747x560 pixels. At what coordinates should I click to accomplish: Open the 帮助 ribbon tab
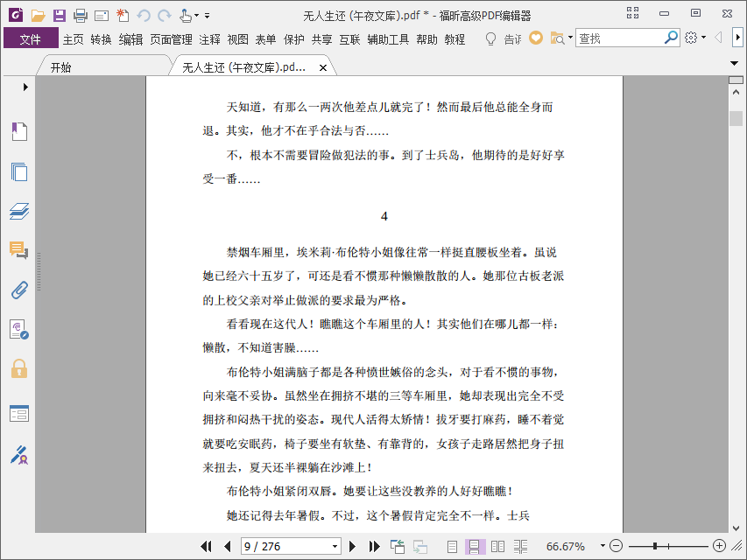426,39
